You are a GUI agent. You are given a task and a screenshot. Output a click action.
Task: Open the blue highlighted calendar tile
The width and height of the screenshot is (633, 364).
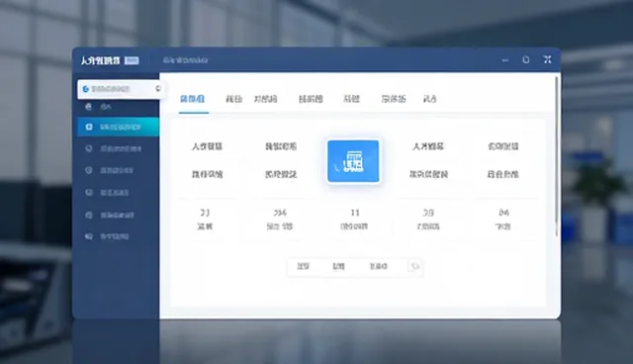pos(353,161)
